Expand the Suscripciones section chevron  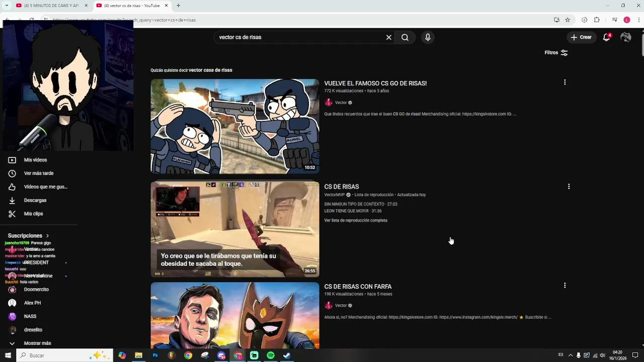click(48, 236)
